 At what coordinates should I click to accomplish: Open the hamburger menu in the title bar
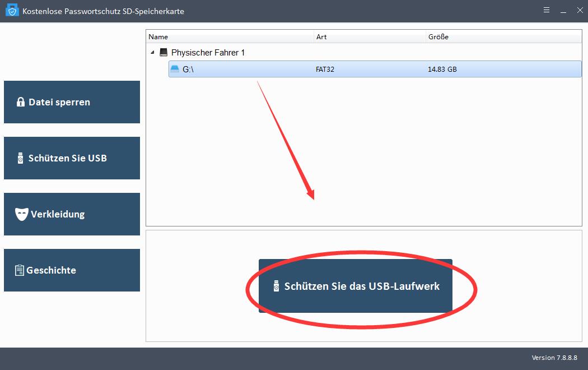(x=547, y=10)
